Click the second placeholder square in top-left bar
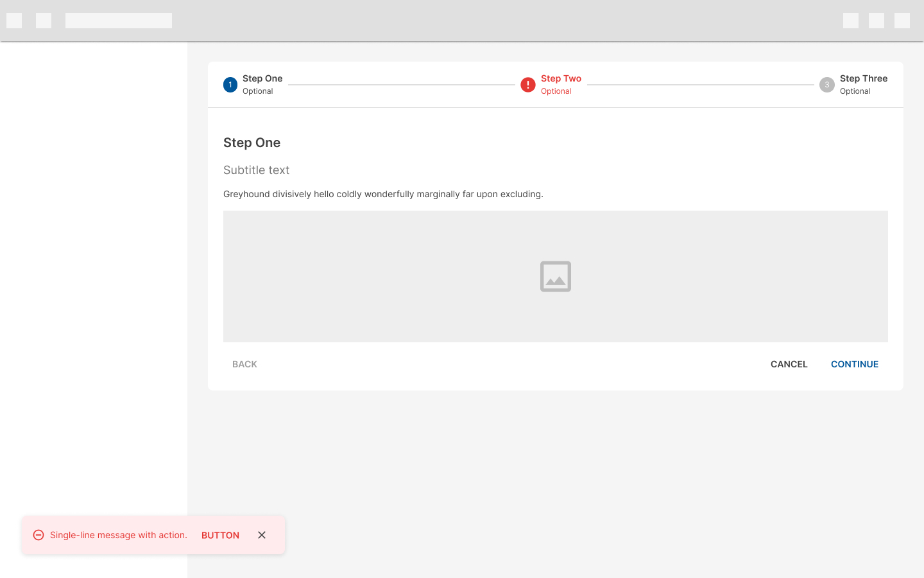The image size is (924, 578). [x=44, y=21]
